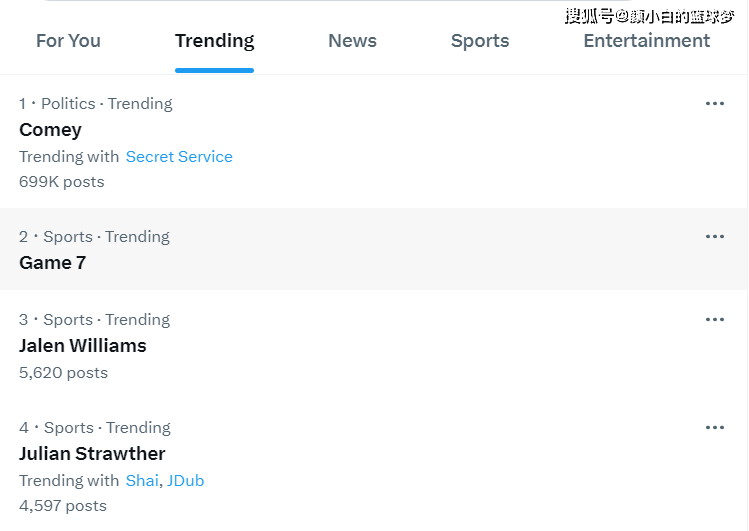
Task: Click the 4,597 posts count under Julian Strawther
Action: pos(63,506)
